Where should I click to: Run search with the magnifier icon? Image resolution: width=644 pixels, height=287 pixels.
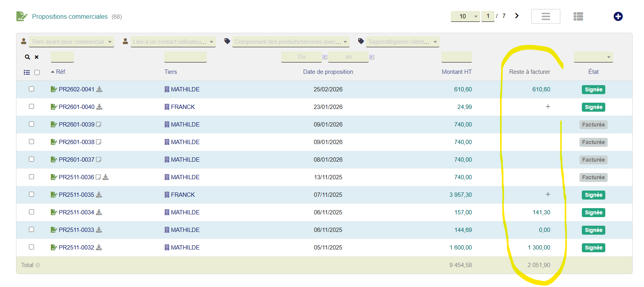[27, 57]
